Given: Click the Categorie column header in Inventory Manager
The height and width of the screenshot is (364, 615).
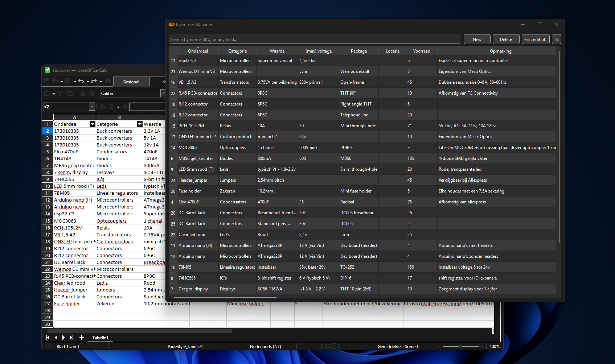Looking at the screenshot, I should (238, 51).
